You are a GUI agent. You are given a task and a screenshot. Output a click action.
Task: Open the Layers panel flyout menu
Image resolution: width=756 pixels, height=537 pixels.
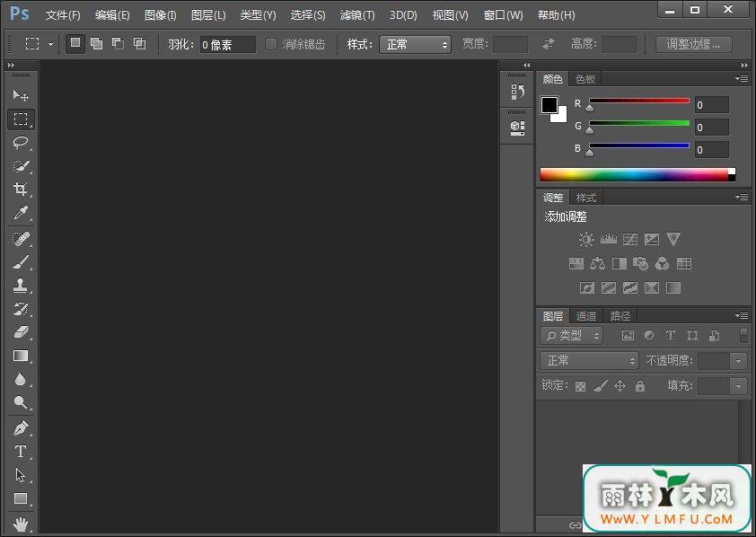click(x=742, y=316)
